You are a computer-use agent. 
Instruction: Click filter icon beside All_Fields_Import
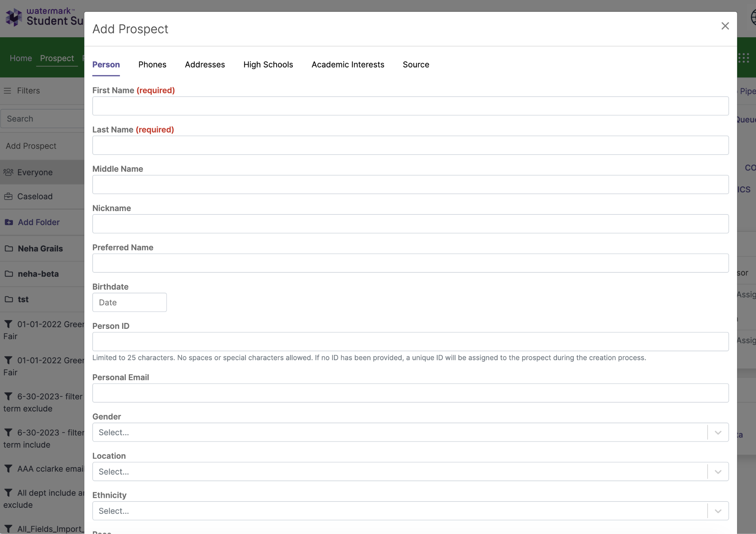click(x=8, y=529)
